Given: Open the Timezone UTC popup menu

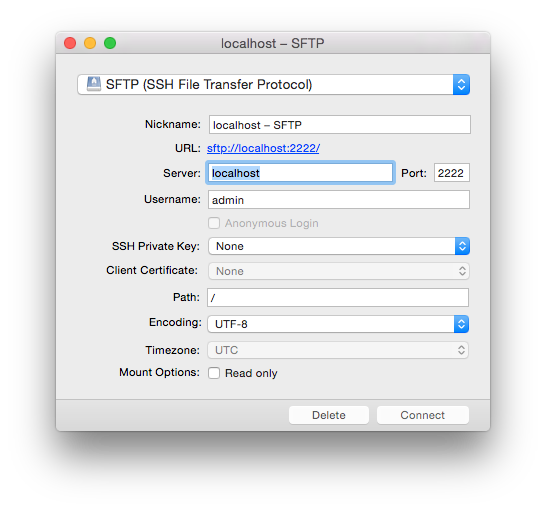Looking at the screenshot, I should click(x=338, y=350).
